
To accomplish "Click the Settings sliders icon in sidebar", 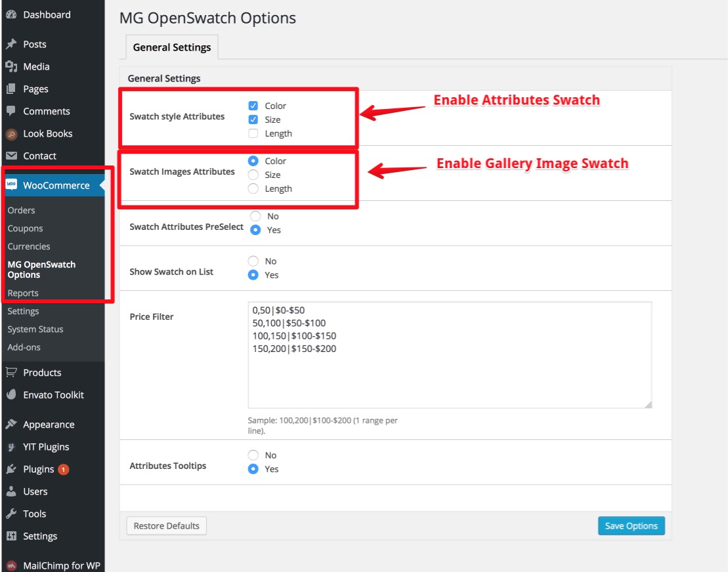I will tap(11, 536).
